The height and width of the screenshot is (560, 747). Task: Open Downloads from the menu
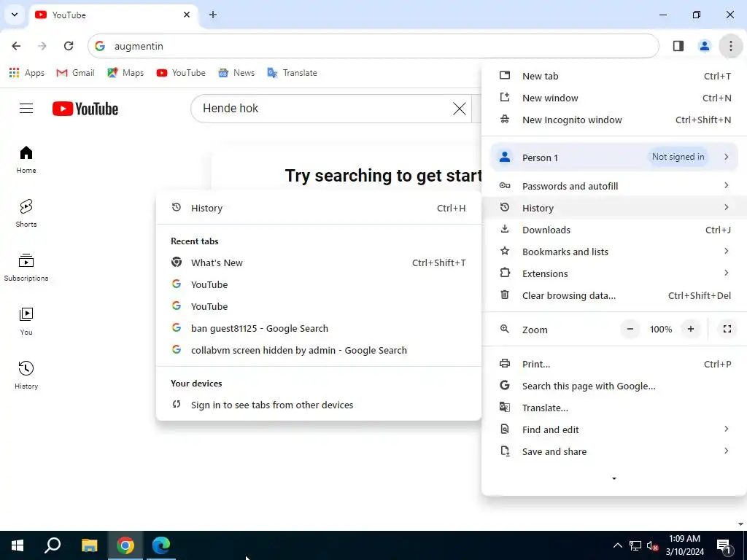pos(614,230)
